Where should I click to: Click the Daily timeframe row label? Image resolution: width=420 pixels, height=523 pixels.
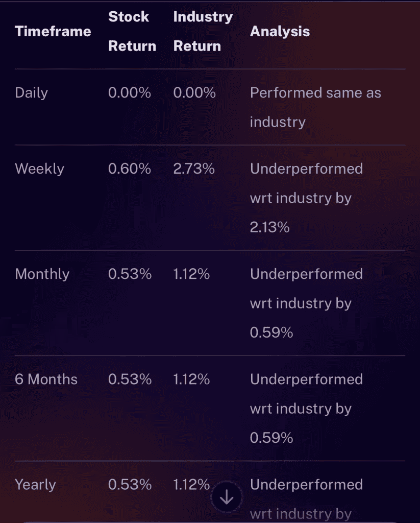pyautogui.click(x=31, y=93)
